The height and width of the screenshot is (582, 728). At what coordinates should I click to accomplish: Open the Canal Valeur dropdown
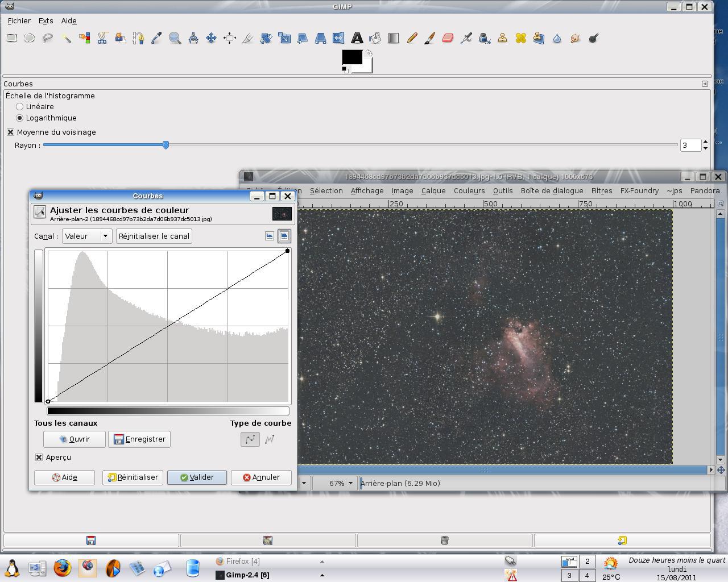(86, 236)
